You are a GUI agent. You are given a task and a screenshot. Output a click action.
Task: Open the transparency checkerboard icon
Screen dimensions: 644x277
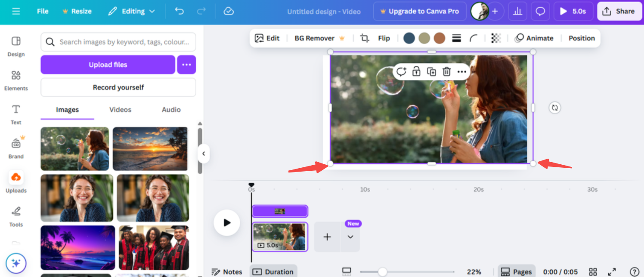pos(496,38)
